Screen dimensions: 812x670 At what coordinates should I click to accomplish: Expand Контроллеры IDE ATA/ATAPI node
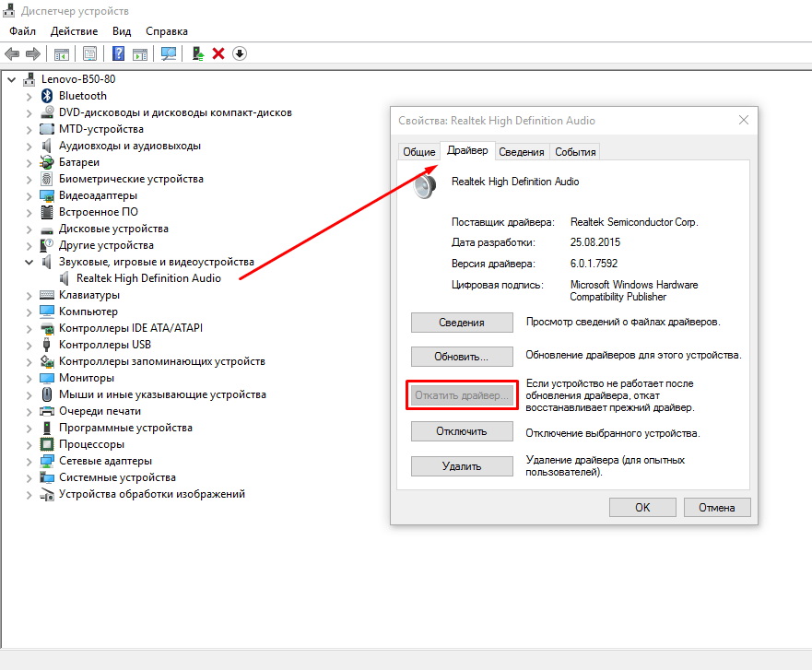[29, 328]
